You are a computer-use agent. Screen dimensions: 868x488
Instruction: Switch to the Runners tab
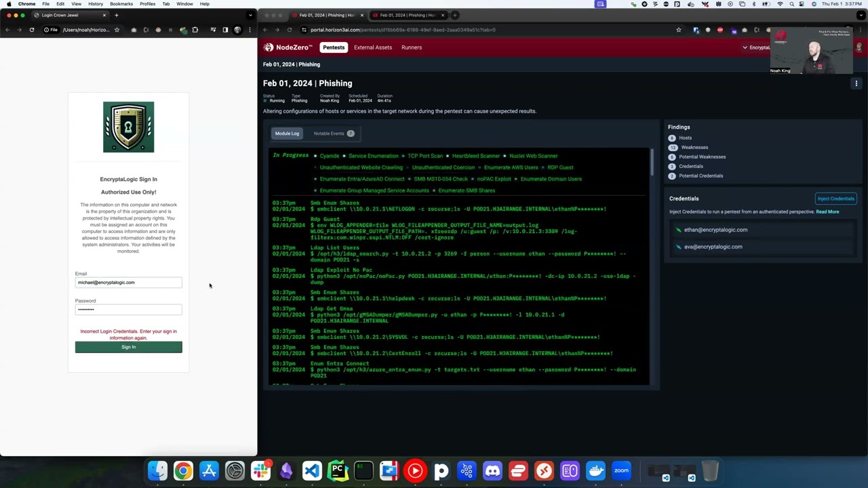[x=412, y=47]
